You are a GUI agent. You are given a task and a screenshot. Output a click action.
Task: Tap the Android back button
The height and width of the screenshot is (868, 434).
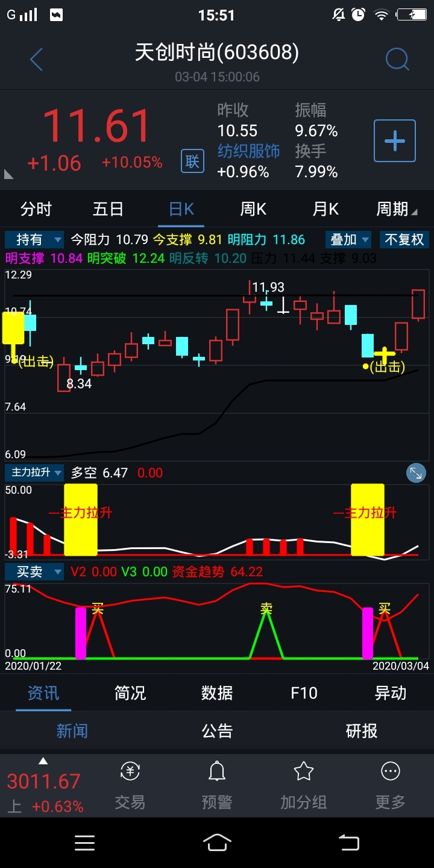point(348,843)
